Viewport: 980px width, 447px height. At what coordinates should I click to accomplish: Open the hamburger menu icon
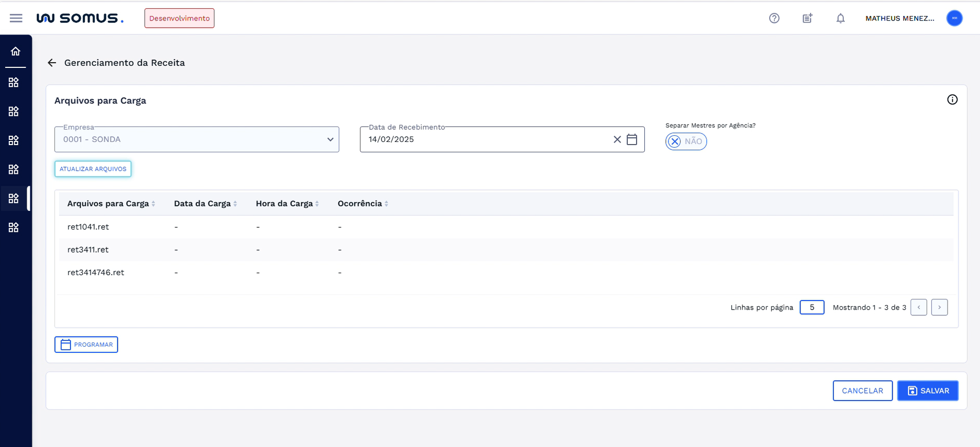pos(16,18)
